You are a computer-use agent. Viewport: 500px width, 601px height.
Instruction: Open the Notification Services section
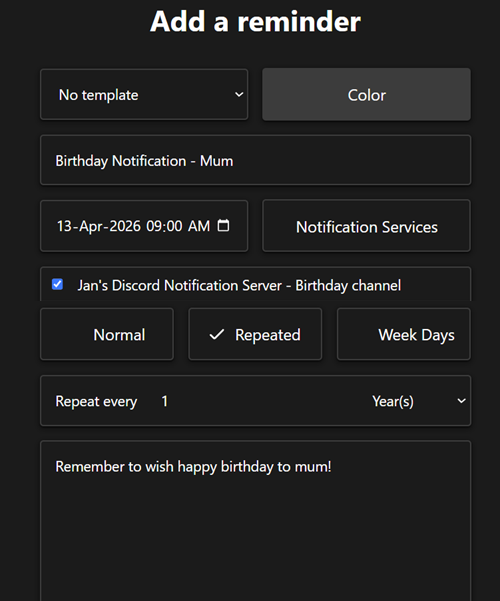pos(366,226)
